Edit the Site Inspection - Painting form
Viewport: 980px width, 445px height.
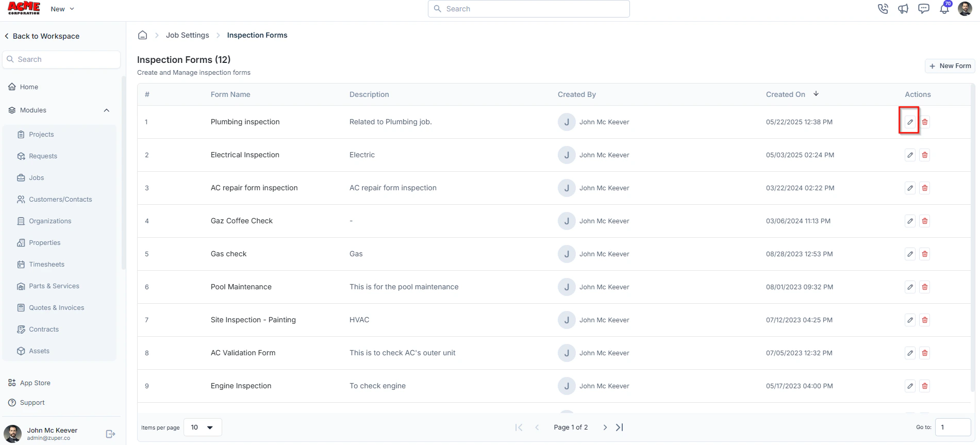910,320
